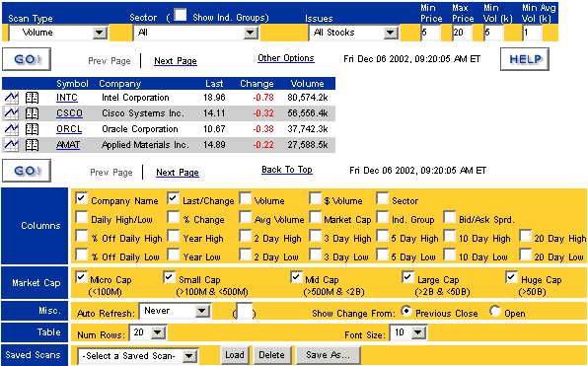Open the Issues dropdown
The height and width of the screenshot is (366, 588).
[x=354, y=33]
